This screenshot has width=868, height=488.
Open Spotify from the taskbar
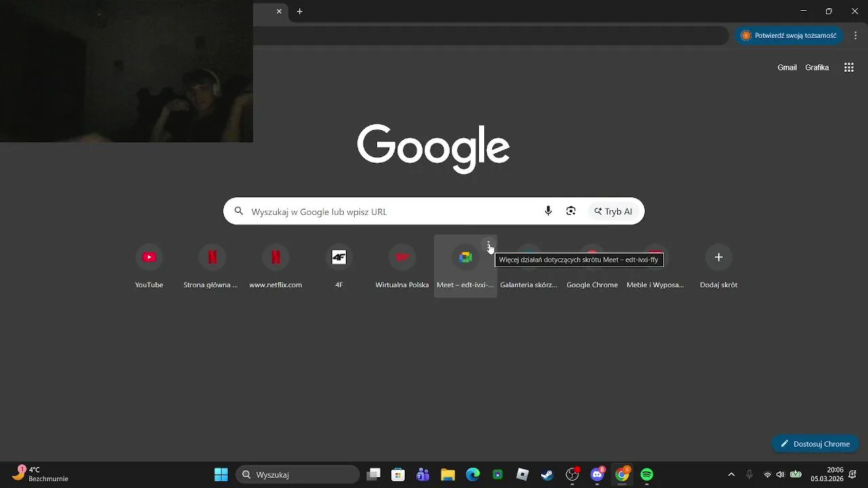click(x=647, y=474)
